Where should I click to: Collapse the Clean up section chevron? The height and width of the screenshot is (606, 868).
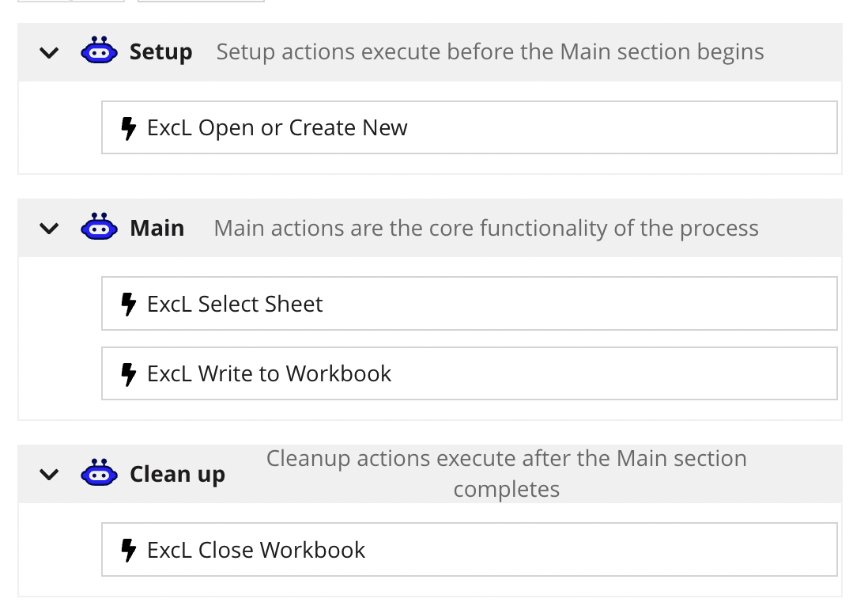[49, 475]
